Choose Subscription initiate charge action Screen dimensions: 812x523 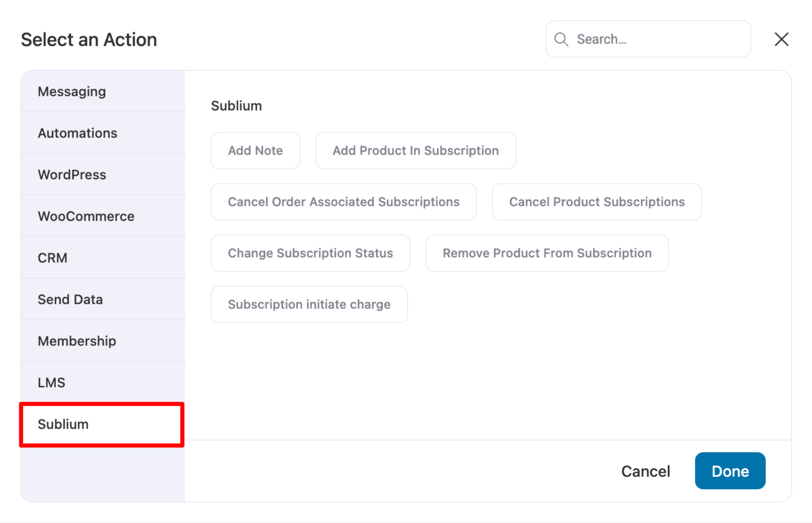(309, 304)
